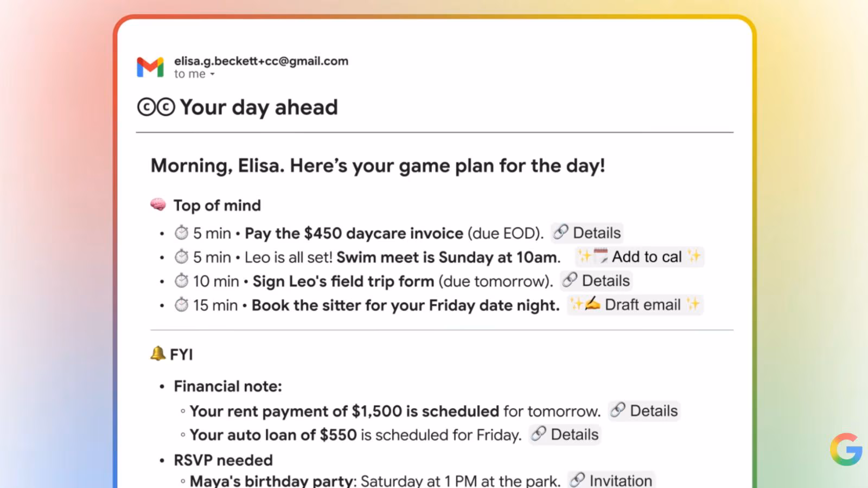Click the stopwatch icon on the sitter item
The width and height of the screenshot is (868, 488).
(181, 305)
